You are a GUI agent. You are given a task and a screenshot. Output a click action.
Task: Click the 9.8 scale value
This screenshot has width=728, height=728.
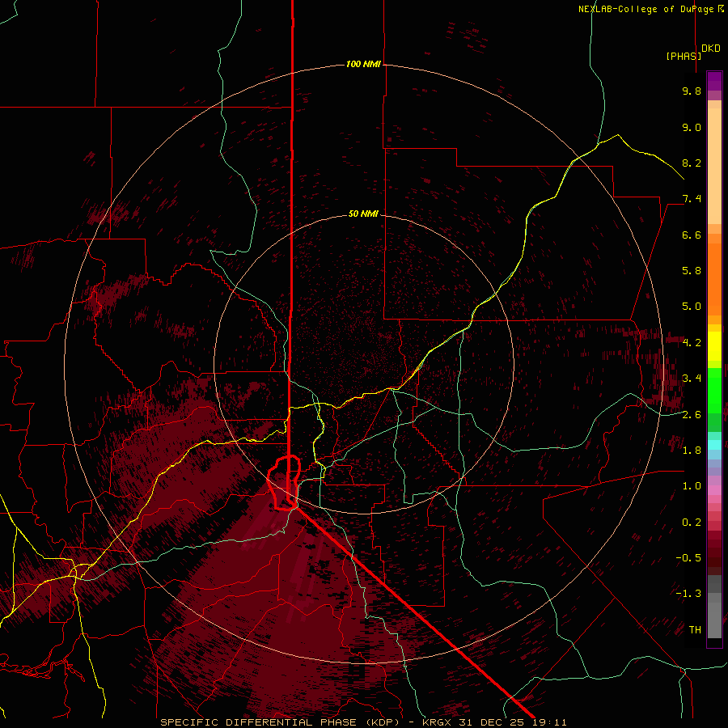pyautogui.click(x=692, y=91)
